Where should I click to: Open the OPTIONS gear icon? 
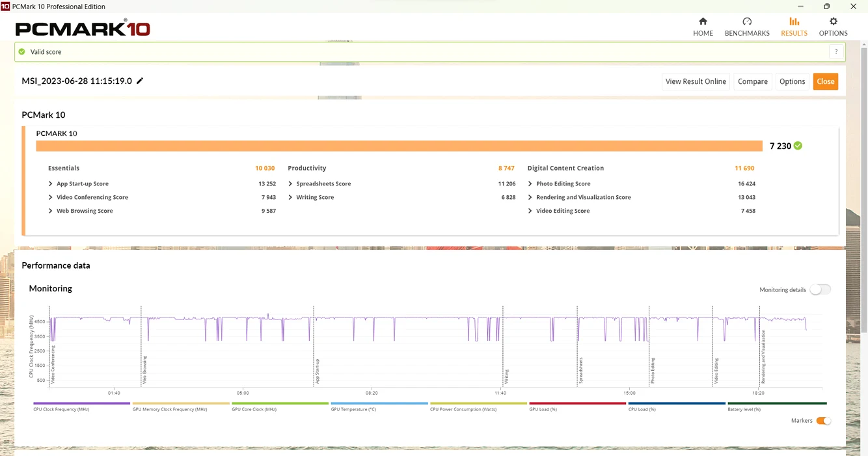[833, 21]
